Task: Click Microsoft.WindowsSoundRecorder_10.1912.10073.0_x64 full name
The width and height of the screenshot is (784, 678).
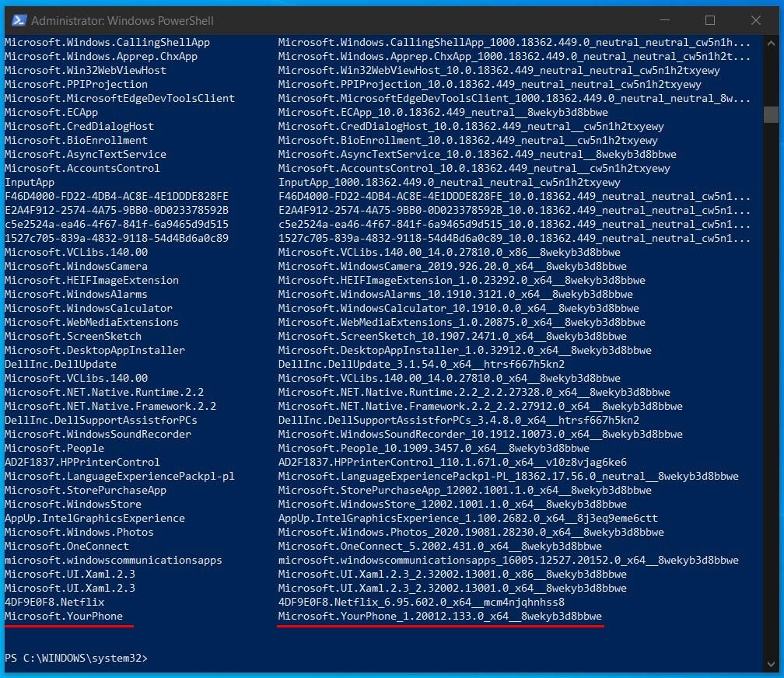Action: 481,434
